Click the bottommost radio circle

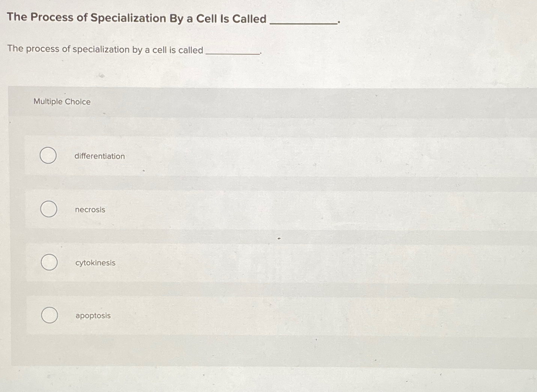[x=48, y=315]
